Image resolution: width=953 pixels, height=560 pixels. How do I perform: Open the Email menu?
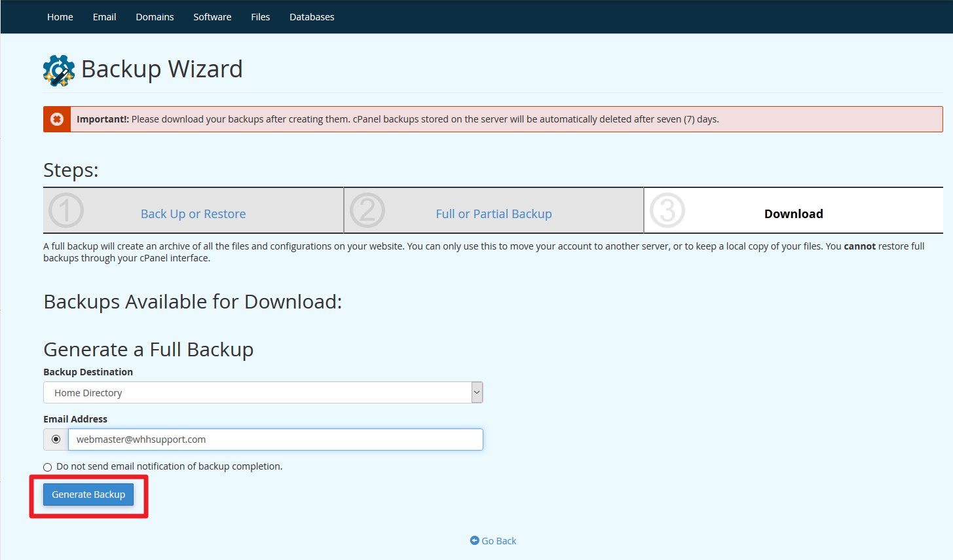click(104, 17)
